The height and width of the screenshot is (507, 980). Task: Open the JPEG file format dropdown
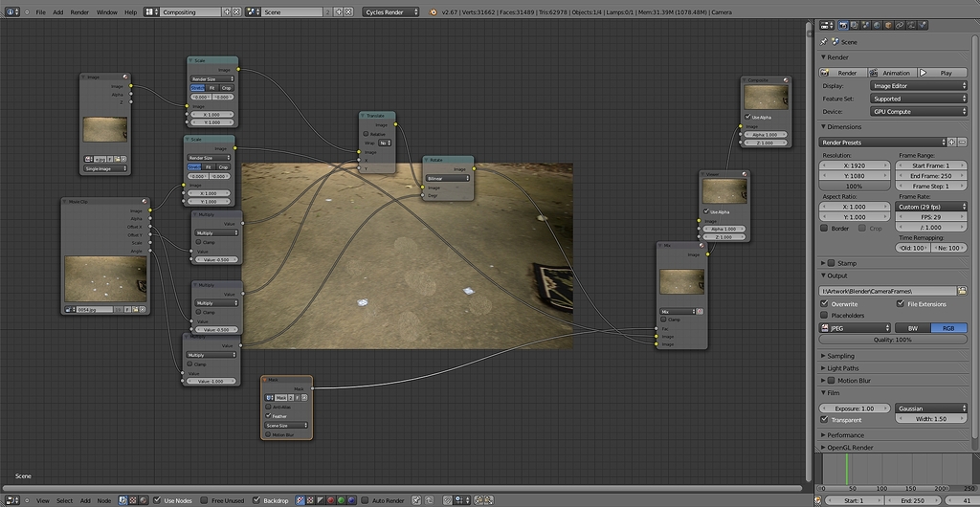[855, 328]
